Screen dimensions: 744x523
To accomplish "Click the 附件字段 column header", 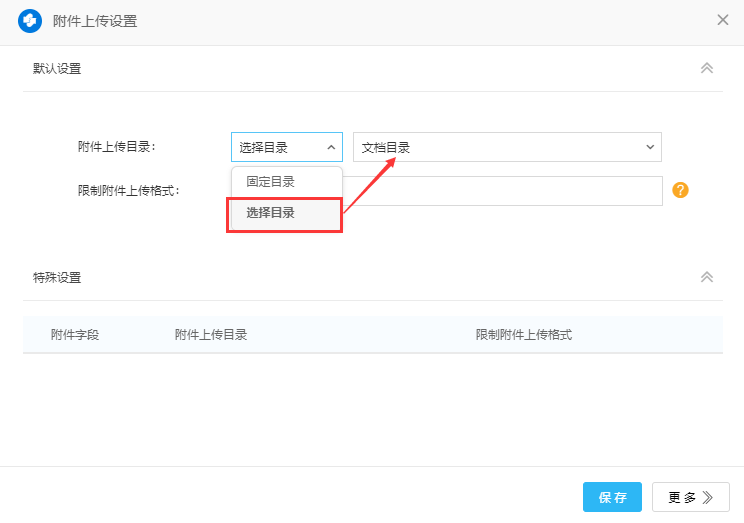I will 75,335.
